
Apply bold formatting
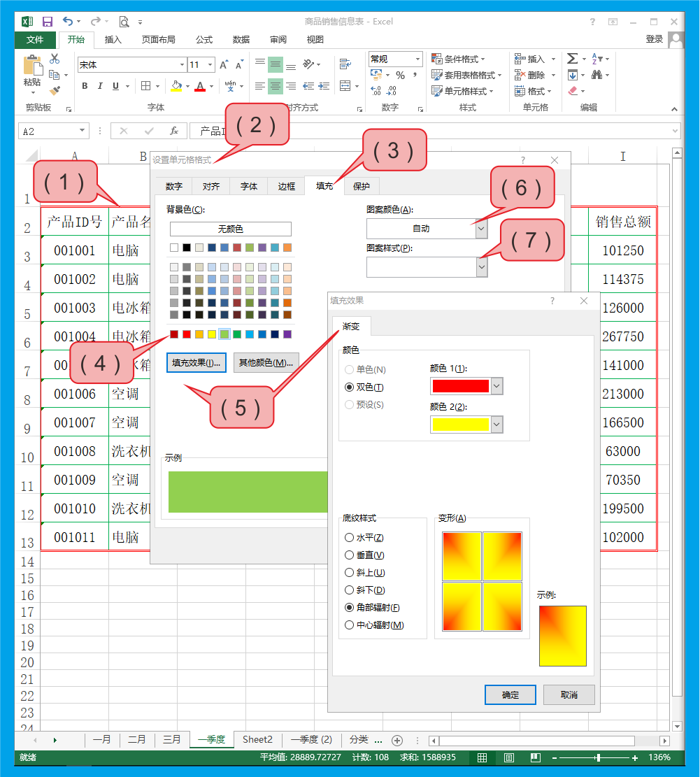pos(85,86)
